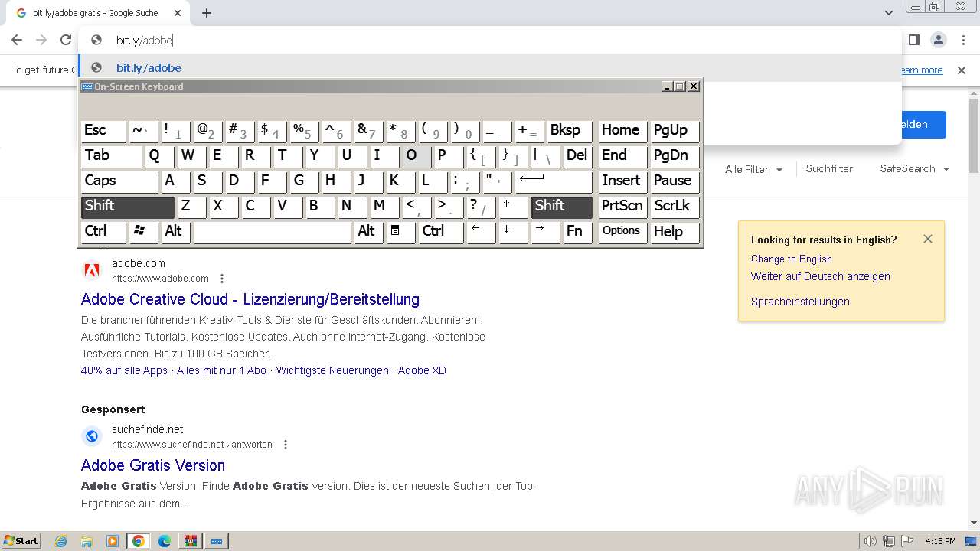Viewport: 980px width, 551px height.
Task: Minimize the On-Screen Keyboard window
Action: (667, 86)
